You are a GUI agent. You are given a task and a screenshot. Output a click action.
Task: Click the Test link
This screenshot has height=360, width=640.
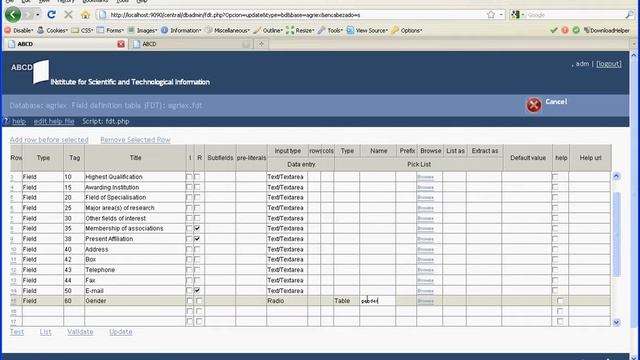tap(17, 332)
